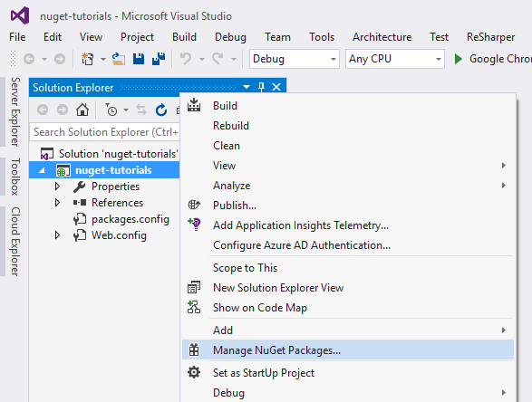Expand the References tree node
The height and width of the screenshot is (402, 532).
pyautogui.click(x=57, y=203)
